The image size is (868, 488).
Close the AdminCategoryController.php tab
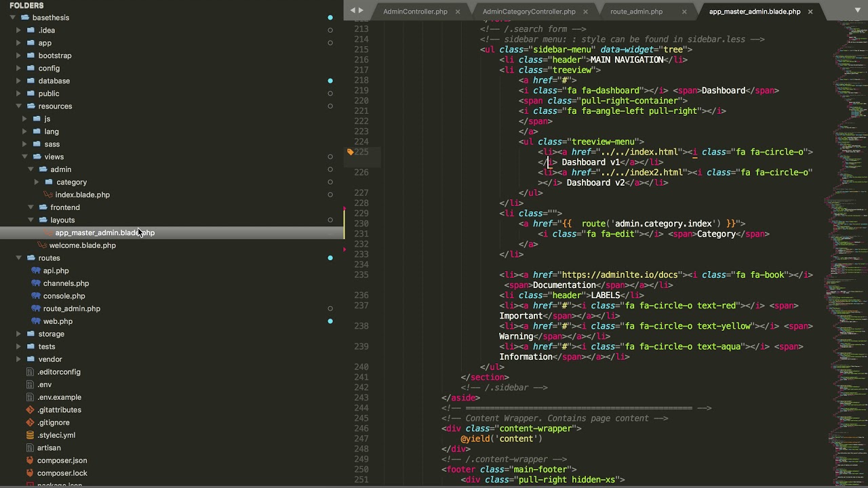[585, 12]
